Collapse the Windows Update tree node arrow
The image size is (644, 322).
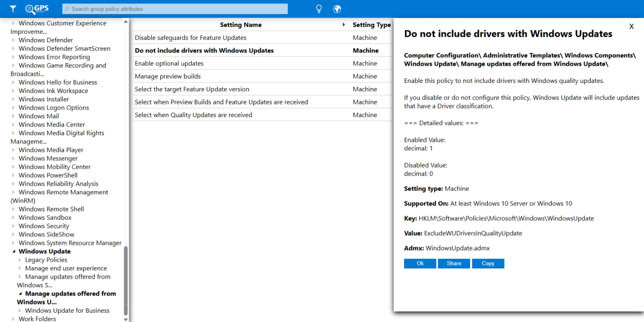[14, 251]
